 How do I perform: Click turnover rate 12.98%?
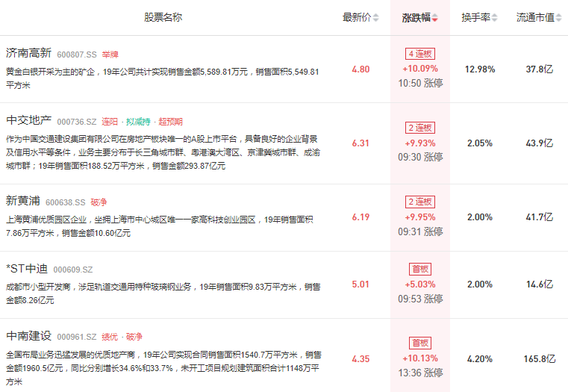pos(480,69)
